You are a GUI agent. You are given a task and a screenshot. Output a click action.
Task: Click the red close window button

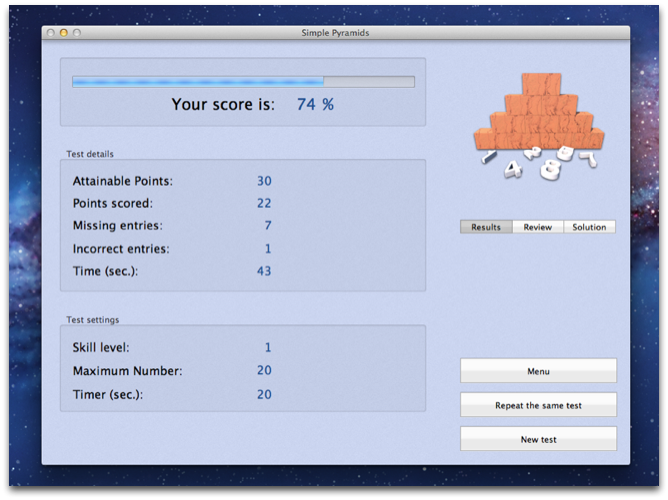pyautogui.click(x=51, y=33)
